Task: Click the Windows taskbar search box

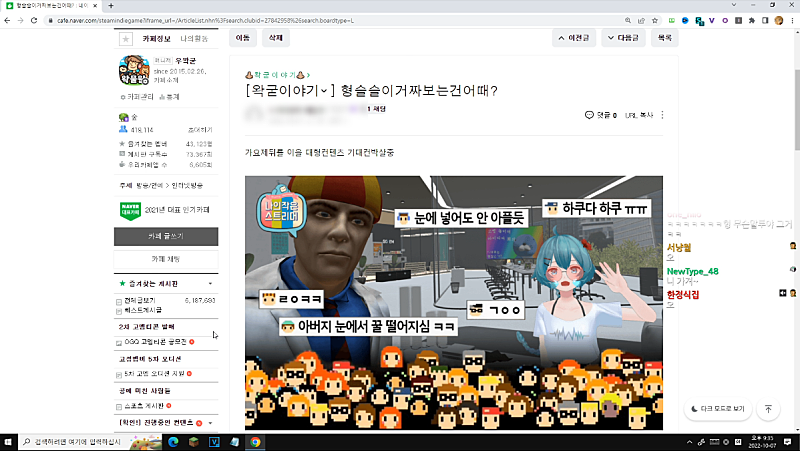Action: point(80,441)
